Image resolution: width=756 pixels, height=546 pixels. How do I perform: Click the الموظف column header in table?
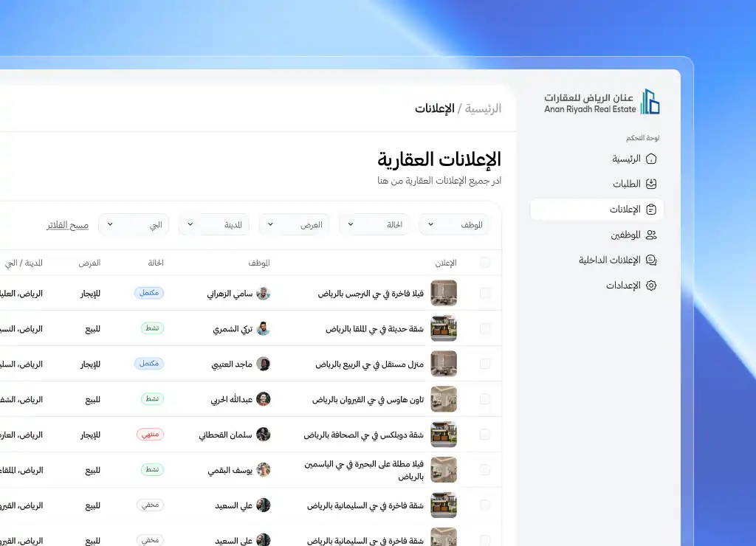[259, 263]
